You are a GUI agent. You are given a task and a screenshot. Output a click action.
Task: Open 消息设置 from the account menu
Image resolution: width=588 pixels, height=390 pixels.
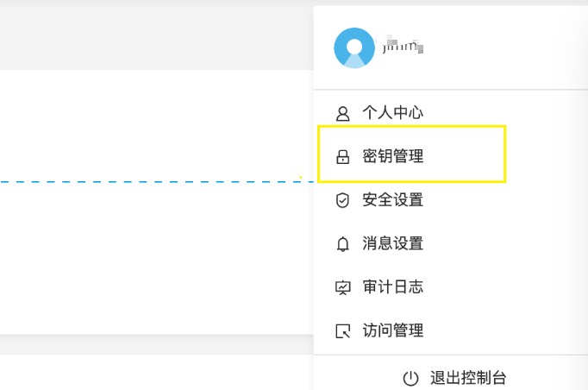point(392,244)
